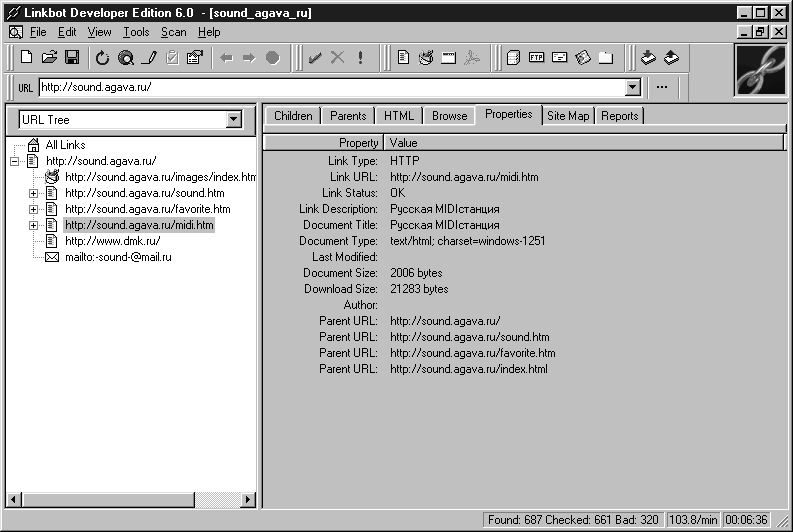Open the Help menu
Viewport: 793px width, 532px height.
209,32
